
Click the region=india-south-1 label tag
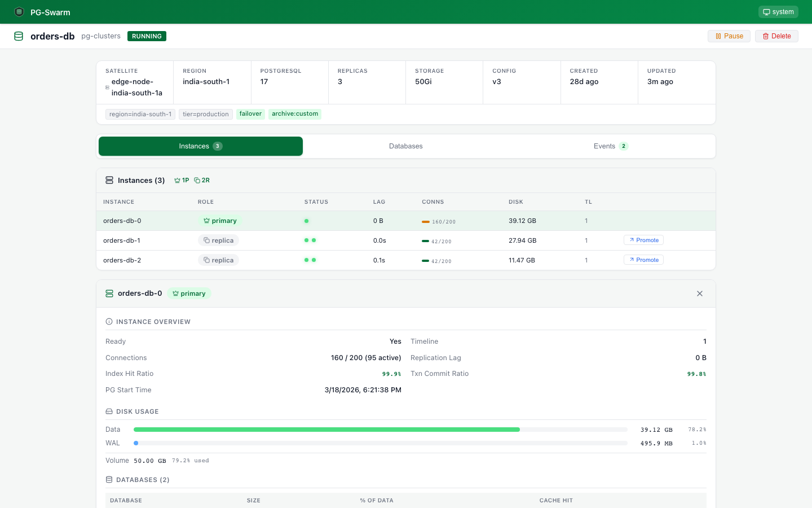pos(140,114)
